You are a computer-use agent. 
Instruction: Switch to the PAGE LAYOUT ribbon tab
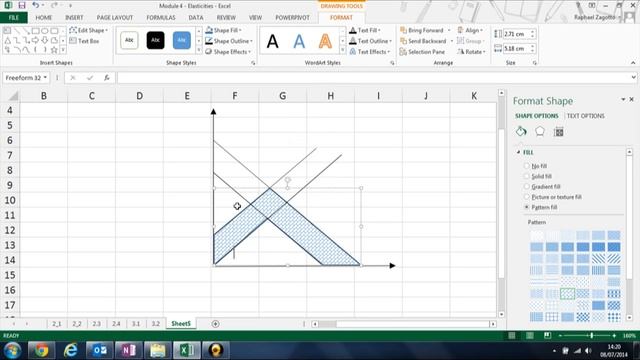115,18
